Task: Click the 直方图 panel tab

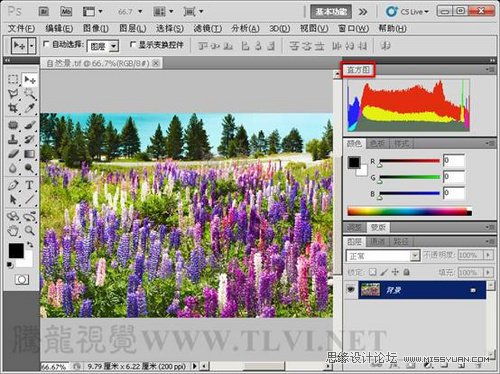Action: pyautogui.click(x=358, y=70)
